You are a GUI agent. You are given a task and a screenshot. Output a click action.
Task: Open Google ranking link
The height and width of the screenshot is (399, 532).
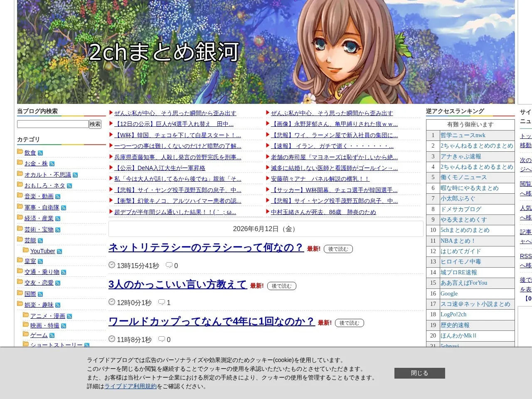pos(449,294)
